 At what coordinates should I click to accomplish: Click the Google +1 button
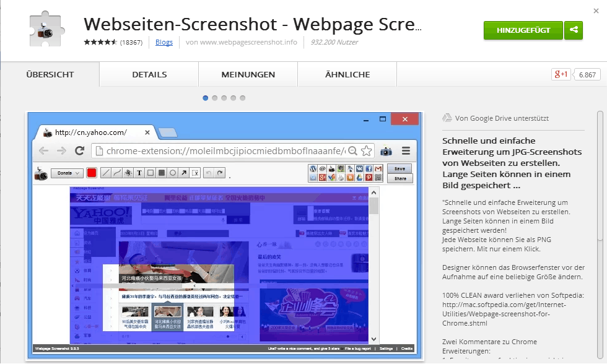click(x=561, y=74)
